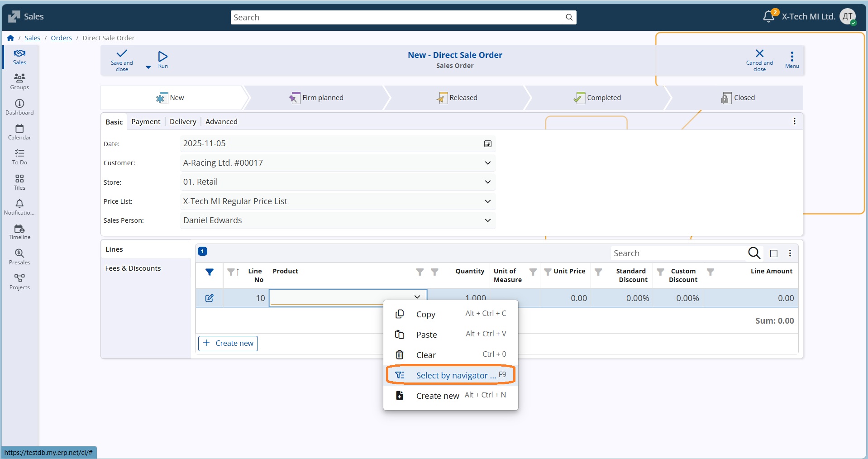
Task: Open Dashboard from the sidebar
Action: tap(19, 107)
